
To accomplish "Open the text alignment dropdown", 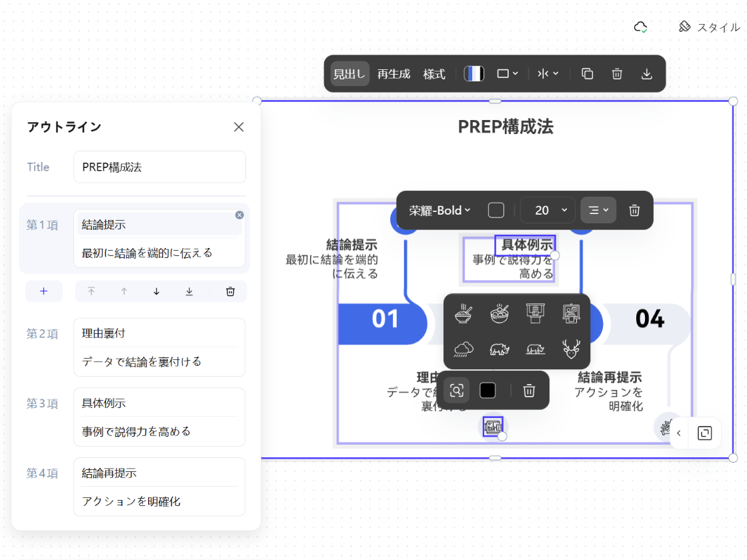I will tap(598, 211).
